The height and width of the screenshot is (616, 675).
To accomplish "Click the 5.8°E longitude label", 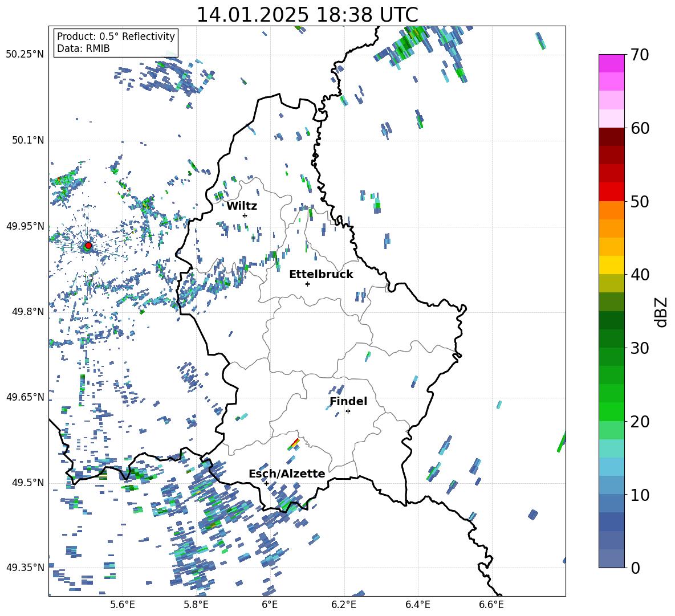I will pyautogui.click(x=196, y=605).
